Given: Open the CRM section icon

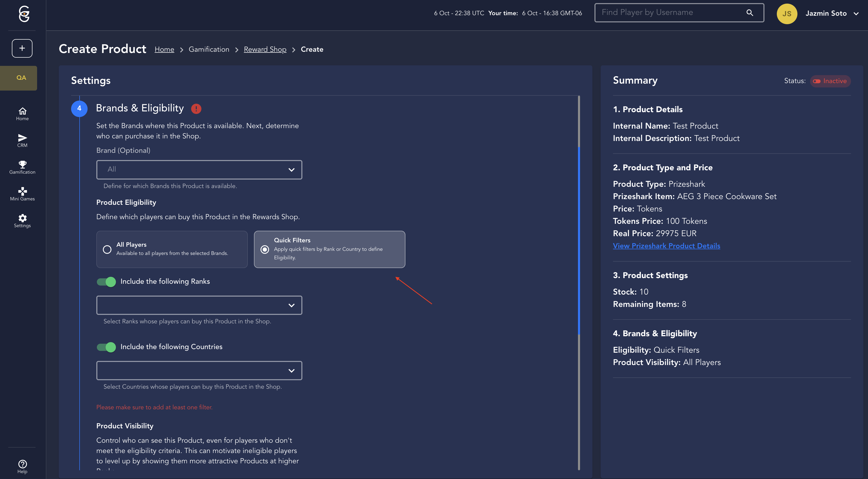Looking at the screenshot, I should (x=22, y=140).
